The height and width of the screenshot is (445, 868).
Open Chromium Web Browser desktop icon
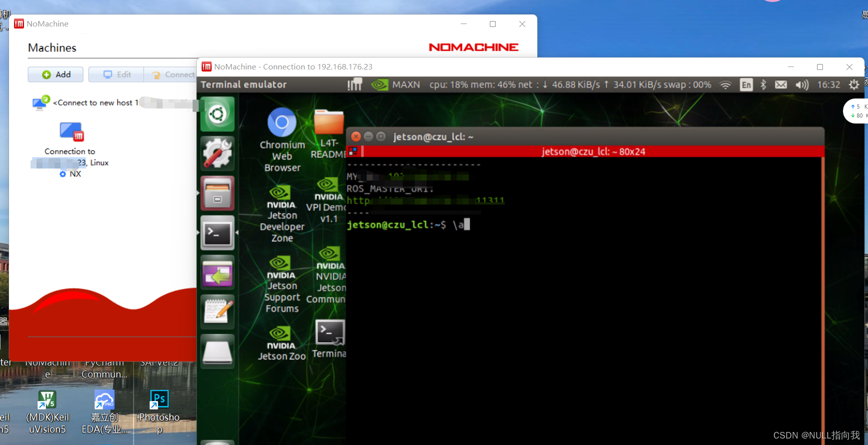[282, 140]
